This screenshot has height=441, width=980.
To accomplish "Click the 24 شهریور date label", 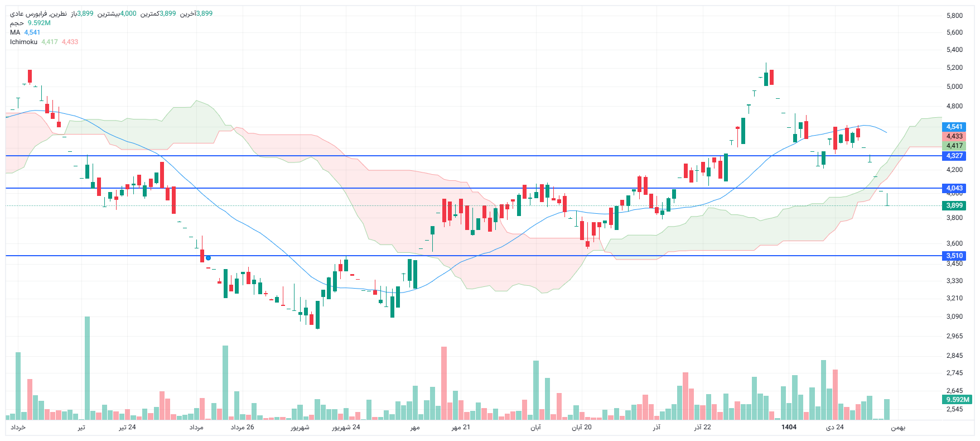I will tap(346, 427).
